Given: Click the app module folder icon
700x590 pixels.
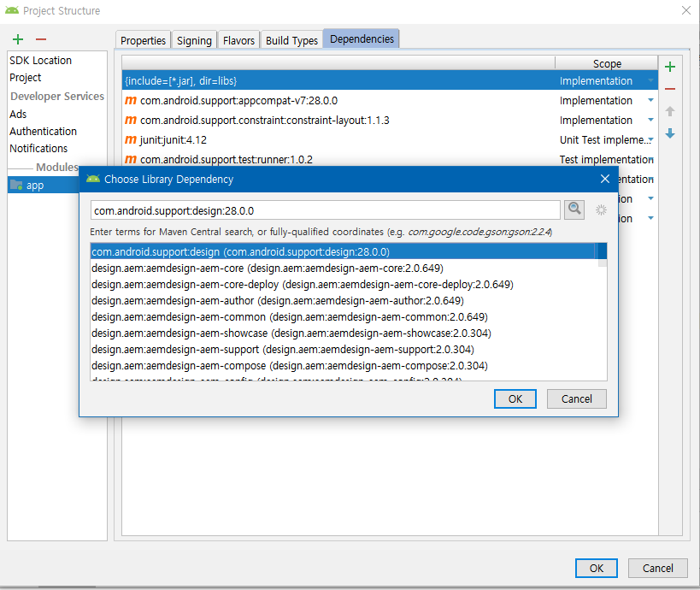Looking at the screenshot, I should pyautogui.click(x=16, y=185).
